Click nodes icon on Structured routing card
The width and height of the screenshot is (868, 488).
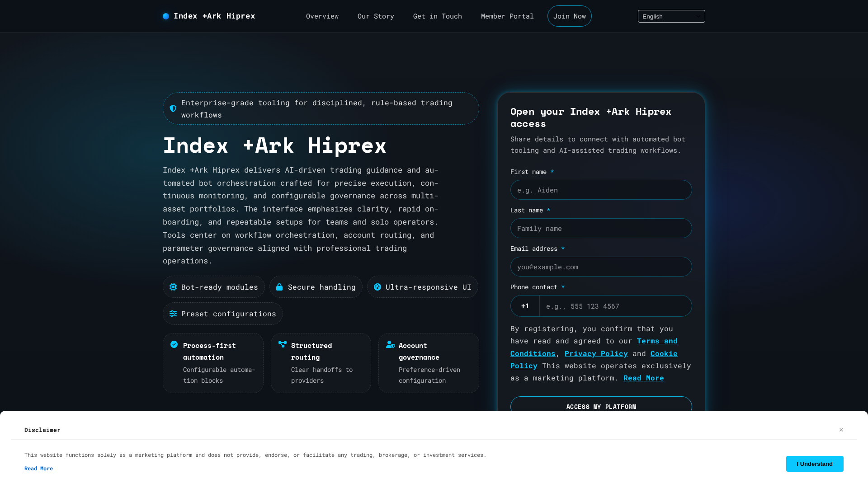click(x=283, y=344)
